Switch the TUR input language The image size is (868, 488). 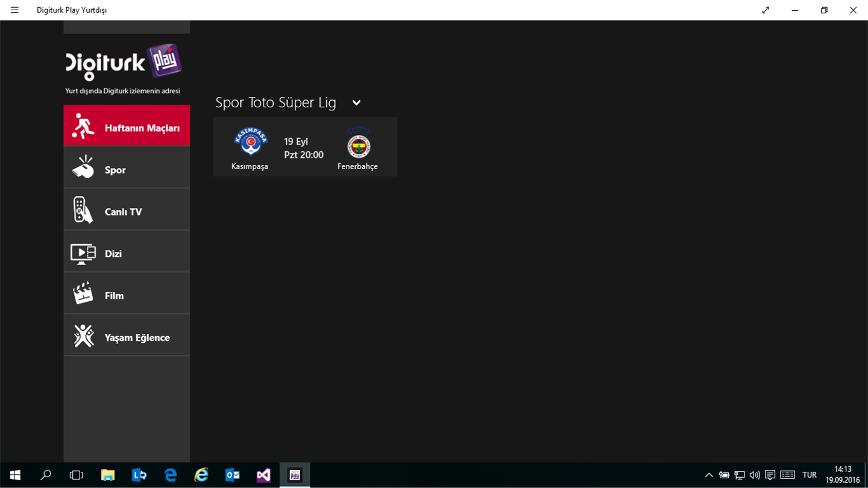pyautogui.click(x=810, y=475)
